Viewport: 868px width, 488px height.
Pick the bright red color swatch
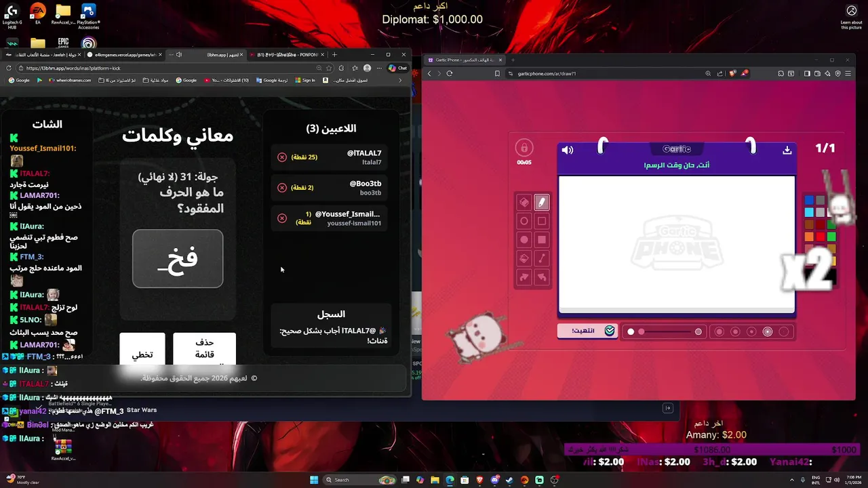coord(820,237)
